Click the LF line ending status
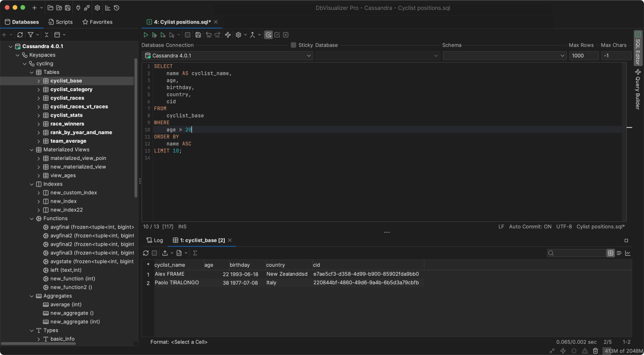 coord(501,227)
